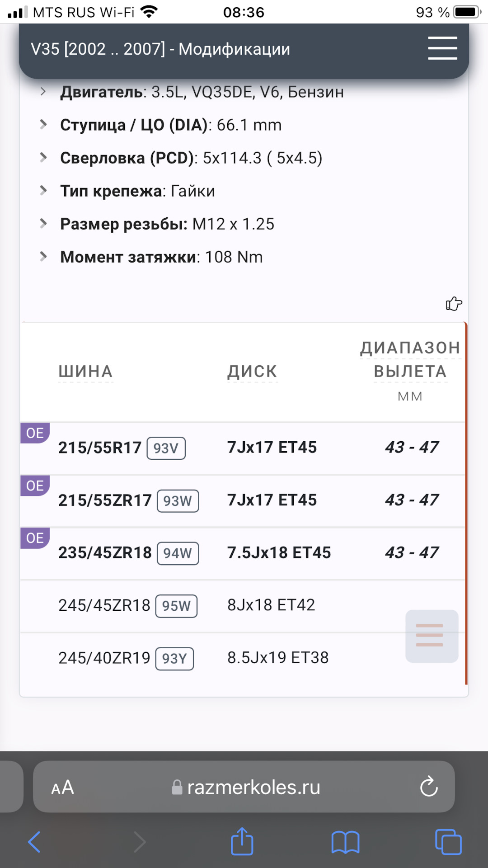Tap the 94W load index badge
The height and width of the screenshot is (868, 488).
tap(178, 553)
